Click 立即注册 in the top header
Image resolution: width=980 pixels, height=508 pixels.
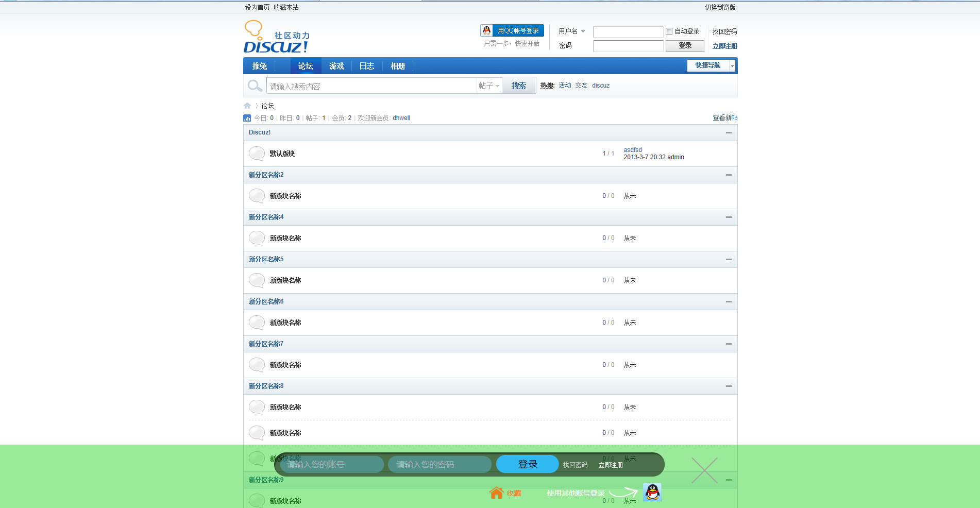[724, 46]
